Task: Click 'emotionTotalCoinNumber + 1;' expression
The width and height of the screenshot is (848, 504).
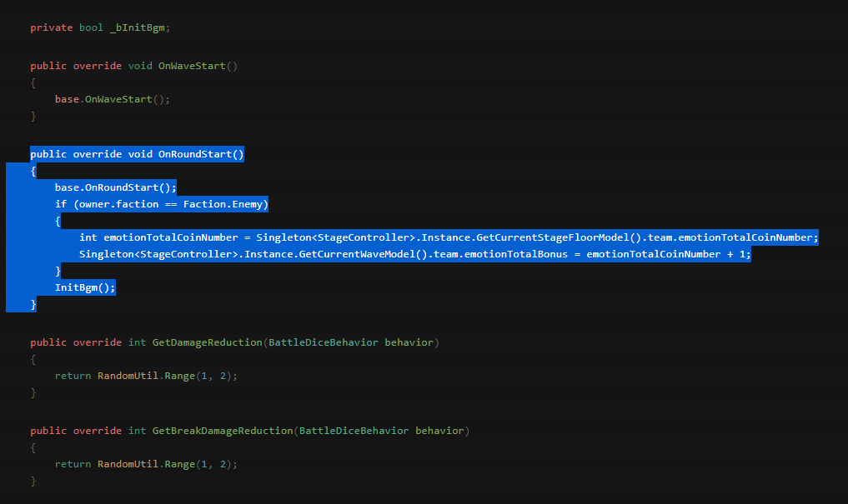Action: [669, 254]
